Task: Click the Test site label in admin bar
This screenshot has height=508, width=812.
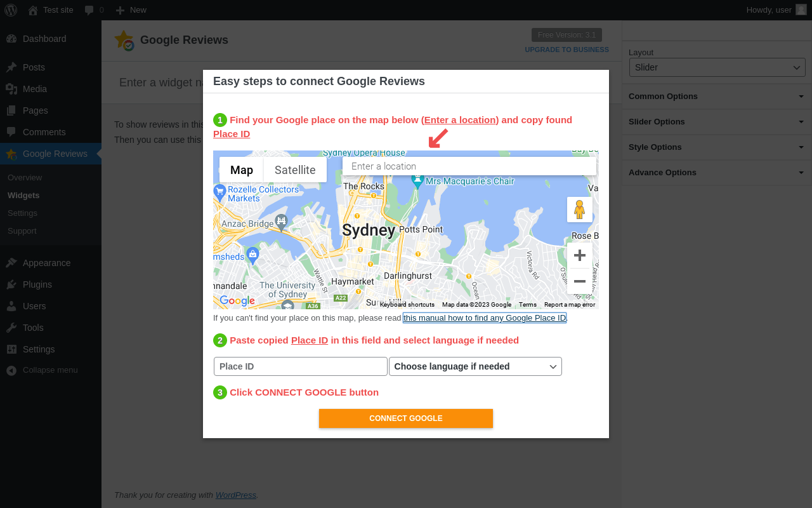Action: pos(58,10)
